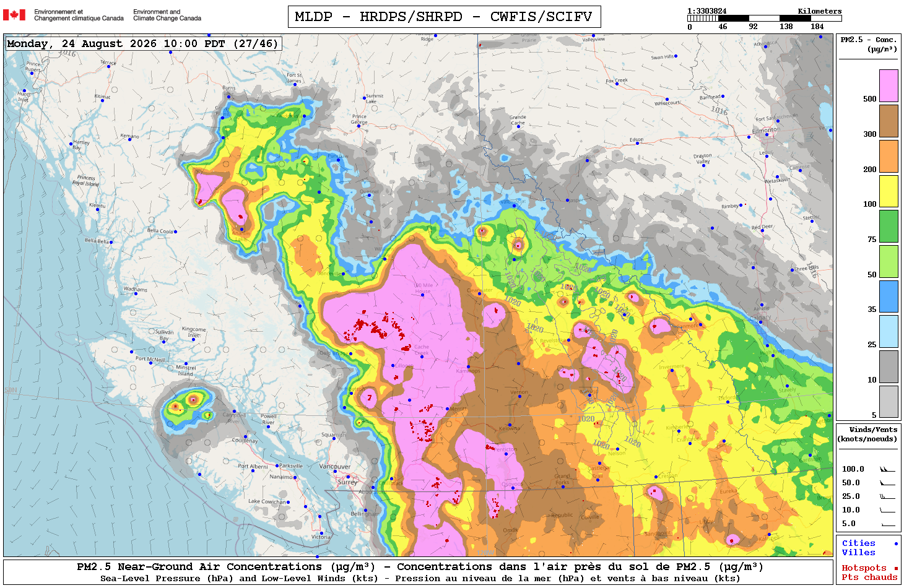This screenshot has width=904, height=588.
Task: Click the Lake Cowichan label on map
Action: coord(267,501)
